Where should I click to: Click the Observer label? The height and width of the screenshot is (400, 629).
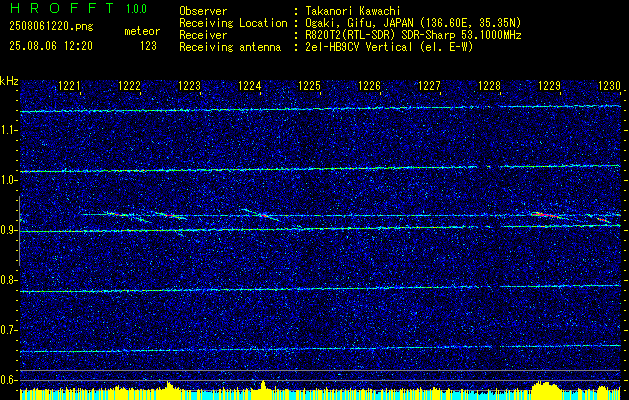coord(203,11)
